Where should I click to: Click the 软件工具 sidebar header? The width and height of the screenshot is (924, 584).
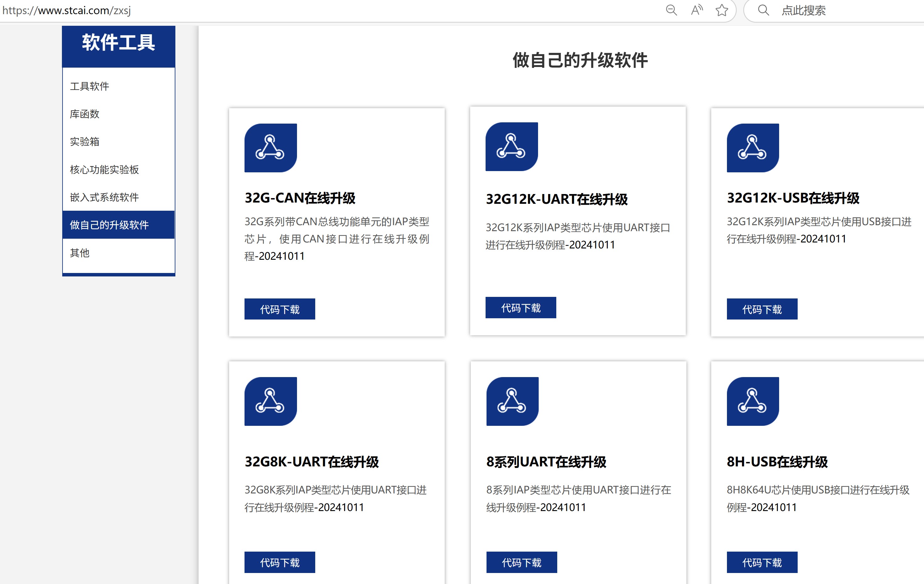118,42
